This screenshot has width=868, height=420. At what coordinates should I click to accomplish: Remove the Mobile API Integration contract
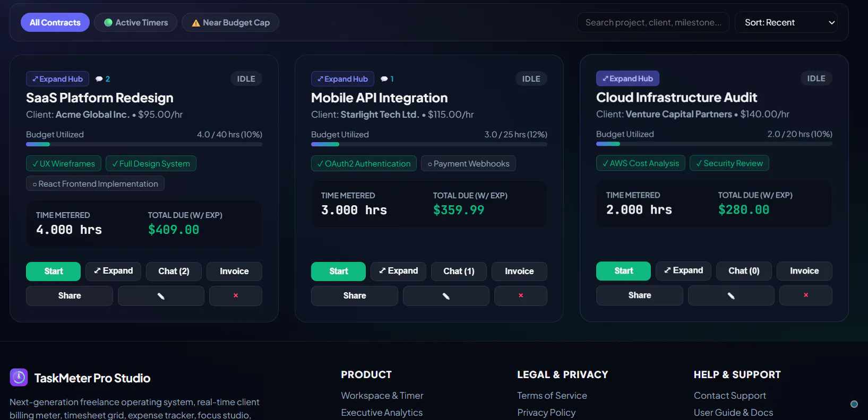521,296
